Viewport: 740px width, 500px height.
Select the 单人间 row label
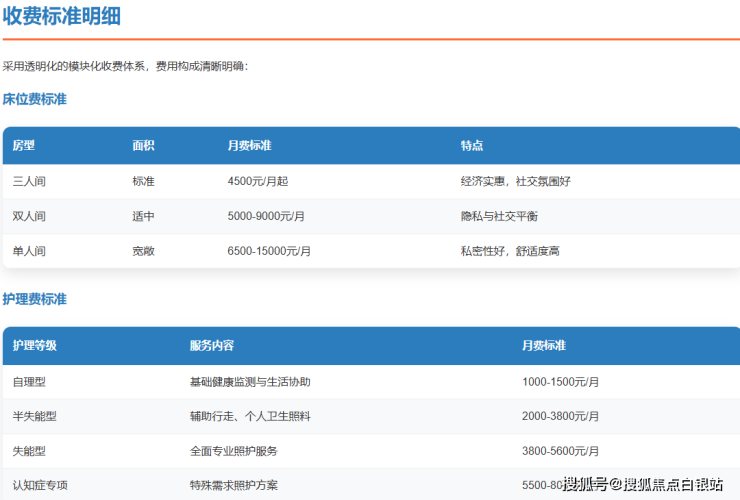(29, 251)
